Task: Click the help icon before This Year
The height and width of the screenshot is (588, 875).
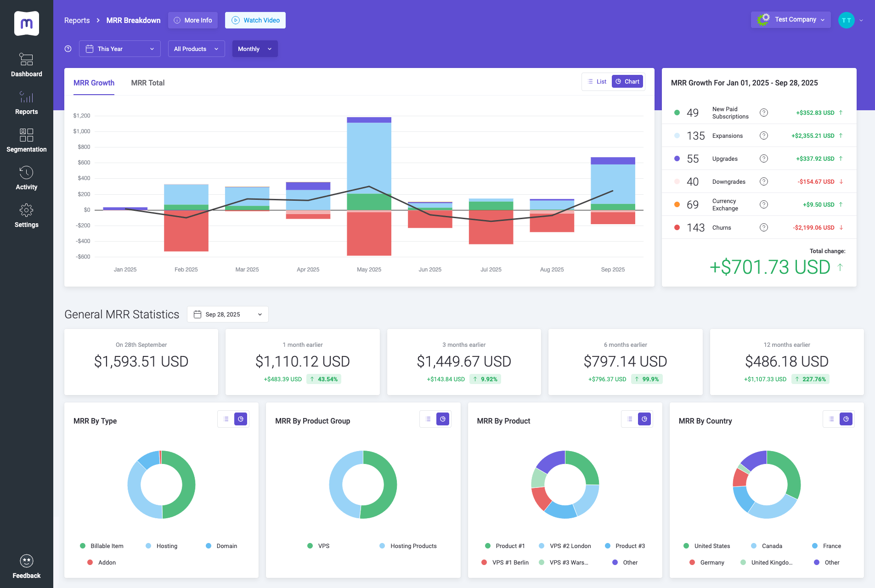Action: [68, 49]
